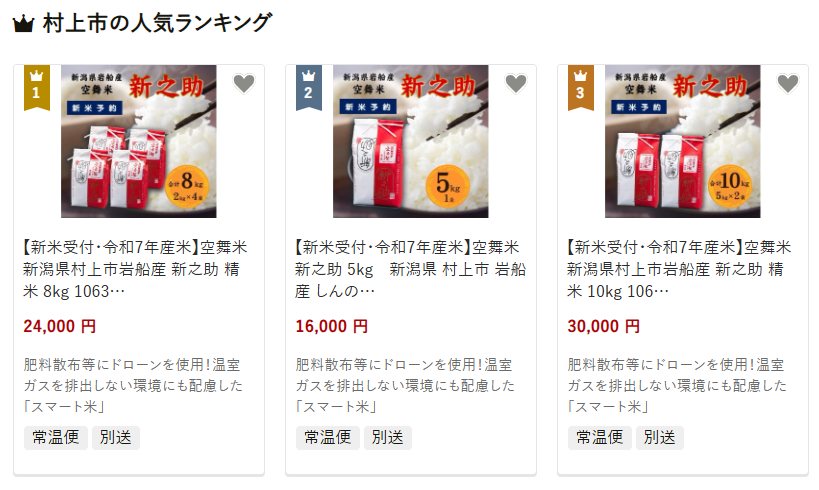819x490 pixels.
Task: Click the crown icon beside ranking heading
Action: 24,24
